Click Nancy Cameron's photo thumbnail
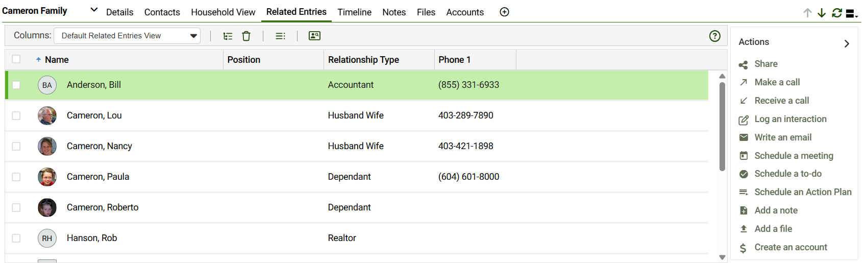This screenshot has height=263, width=868. point(47,146)
